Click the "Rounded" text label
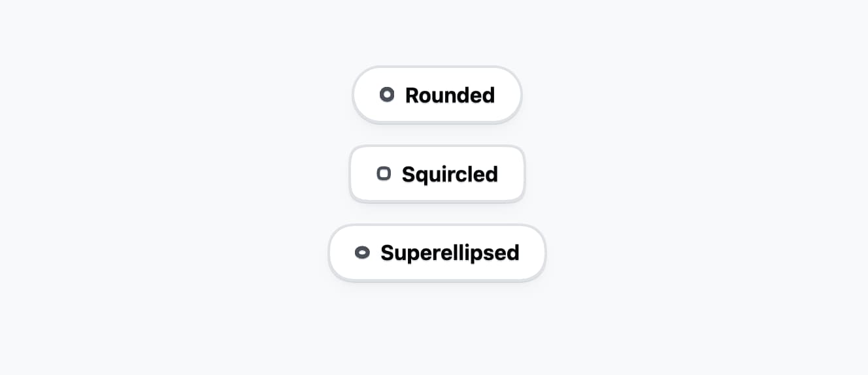Screen dimensions: 868x375 (450, 95)
